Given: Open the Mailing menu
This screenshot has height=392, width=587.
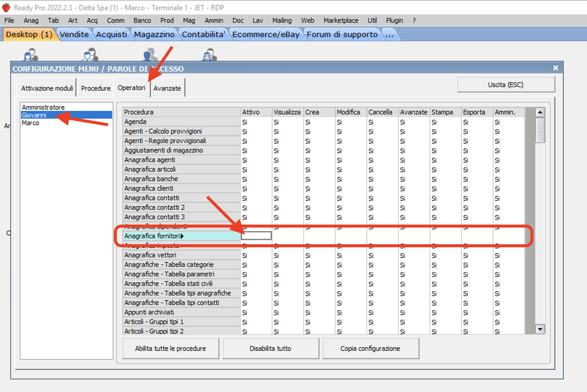Looking at the screenshot, I should (282, 20).
